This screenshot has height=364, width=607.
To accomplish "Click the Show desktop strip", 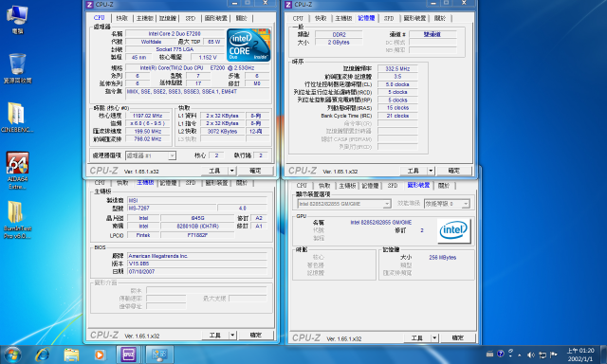I will (604, 355).
